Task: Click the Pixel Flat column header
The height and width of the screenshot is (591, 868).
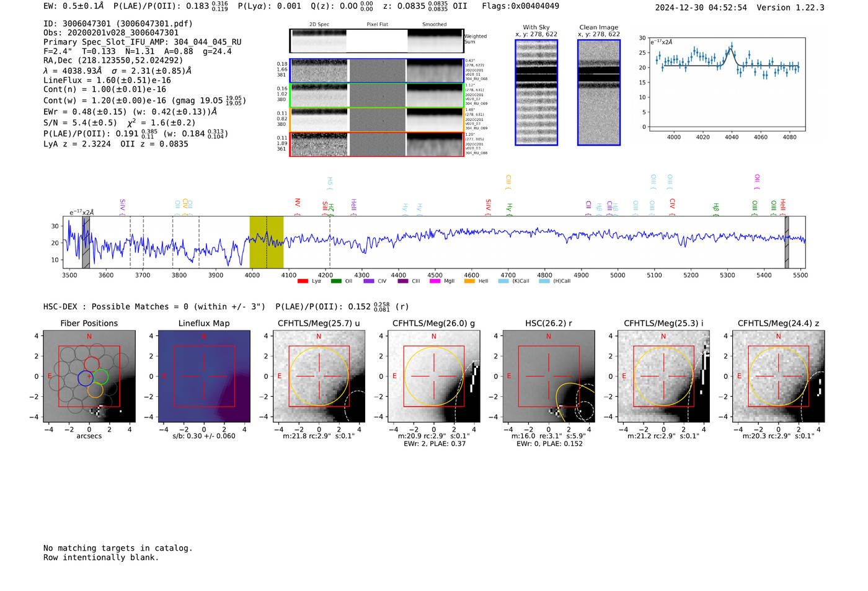Action: (x=377, y=25)
